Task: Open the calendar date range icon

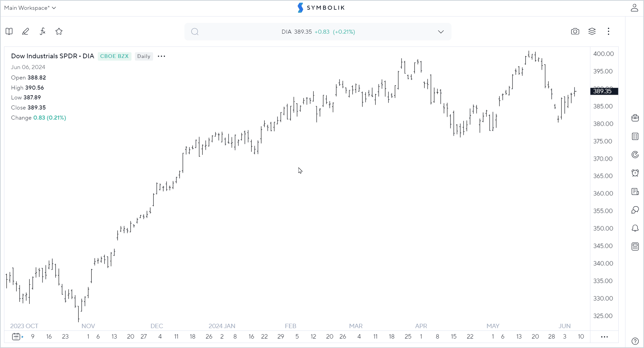Action: tap(17, 337)
